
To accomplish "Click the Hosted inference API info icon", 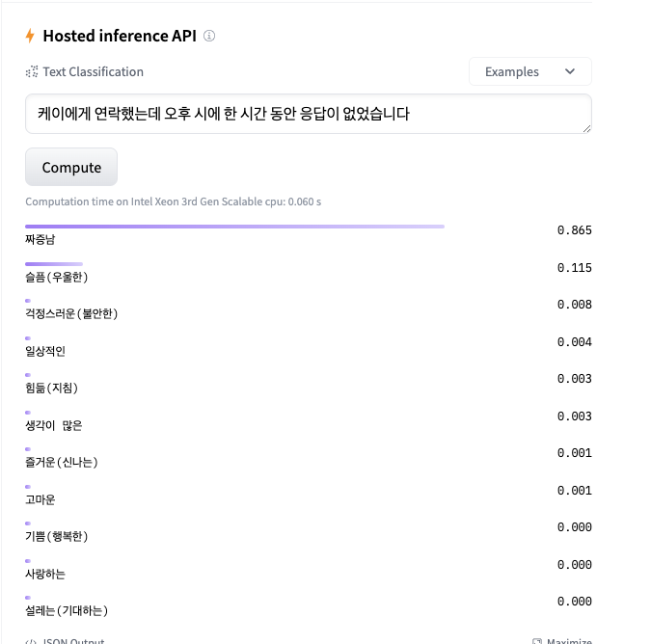I will pos(209,36).
